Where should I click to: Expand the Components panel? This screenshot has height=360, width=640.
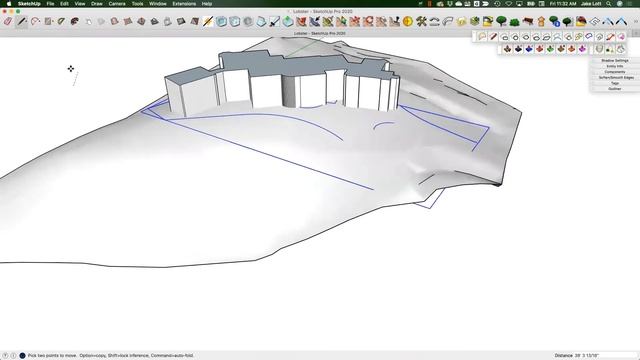(x=614, y=72)
